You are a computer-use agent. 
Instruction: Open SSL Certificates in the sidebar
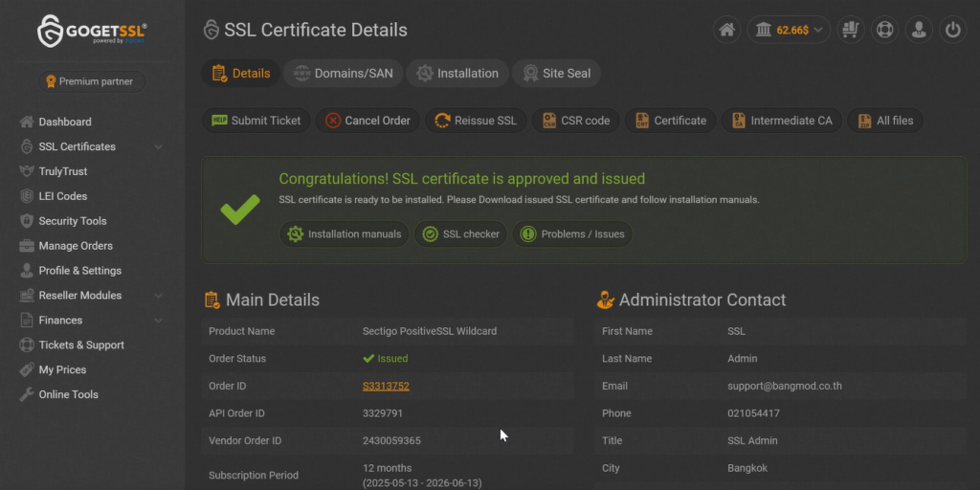click(x=77, y=146)
